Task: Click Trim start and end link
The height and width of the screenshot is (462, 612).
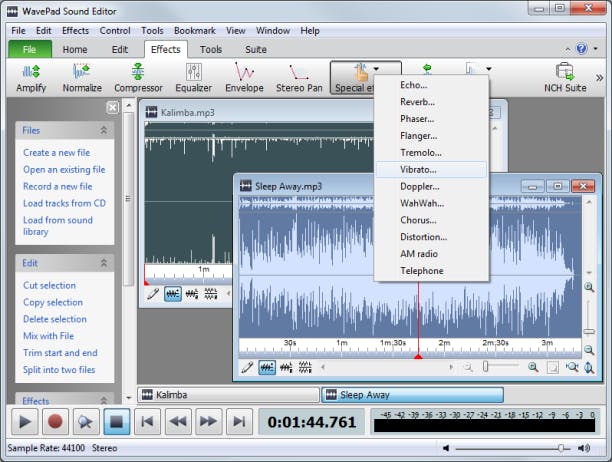Action: click(60, 353)
